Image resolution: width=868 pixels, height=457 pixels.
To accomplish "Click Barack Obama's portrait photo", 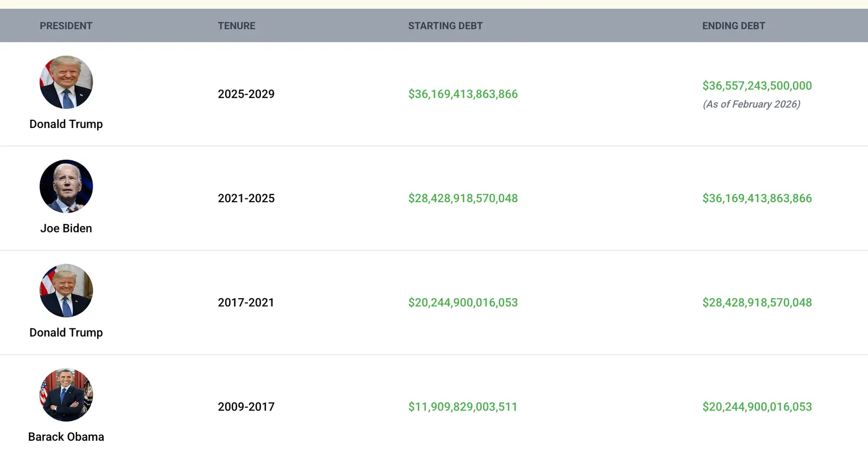I will pyautogui.click(x=66, y=395).
